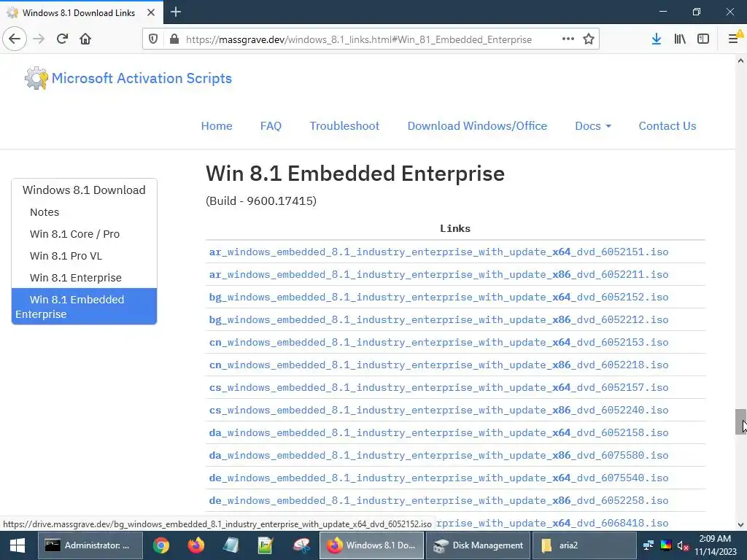The width and height of the screenshot is (747, 560).
Task: Click the Win 8.1 Embedded Enterprise heading
Action: pos(355,174)
